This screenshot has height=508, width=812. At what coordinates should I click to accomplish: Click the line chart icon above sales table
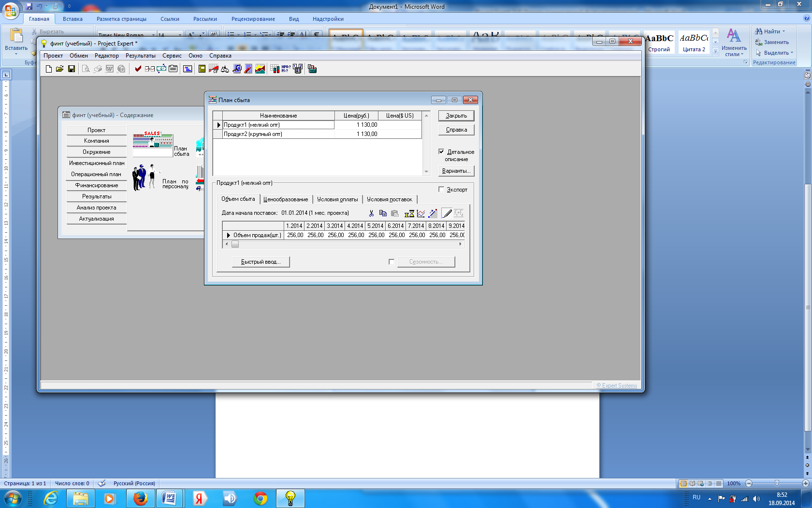pyautogui.click(x=421, y=213)
